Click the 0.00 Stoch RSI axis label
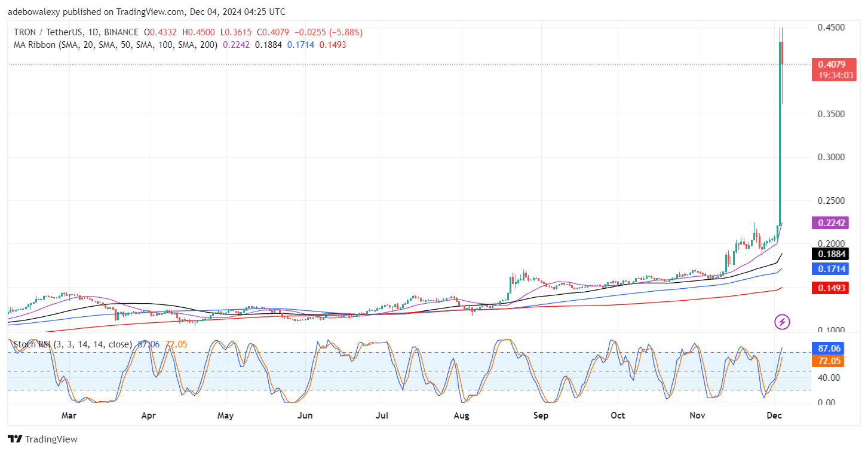The width and height of the screenshot is (868, 452). [826, 402]
